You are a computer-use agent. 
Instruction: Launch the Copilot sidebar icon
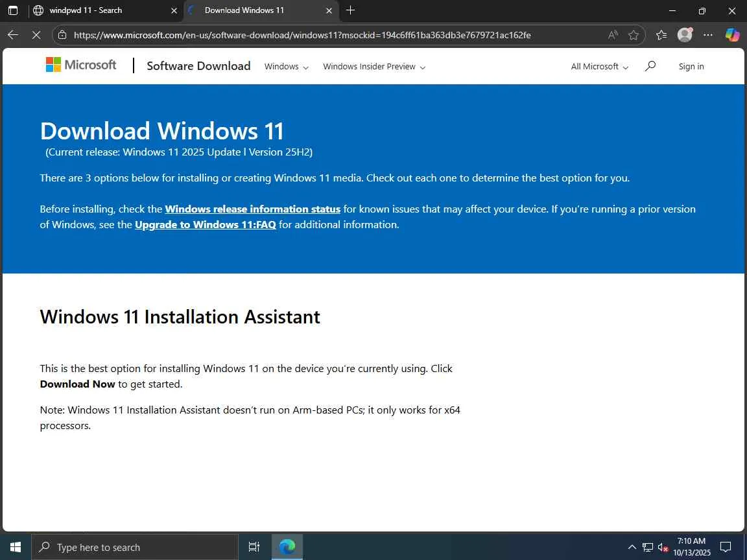click(x=732, y=35)
